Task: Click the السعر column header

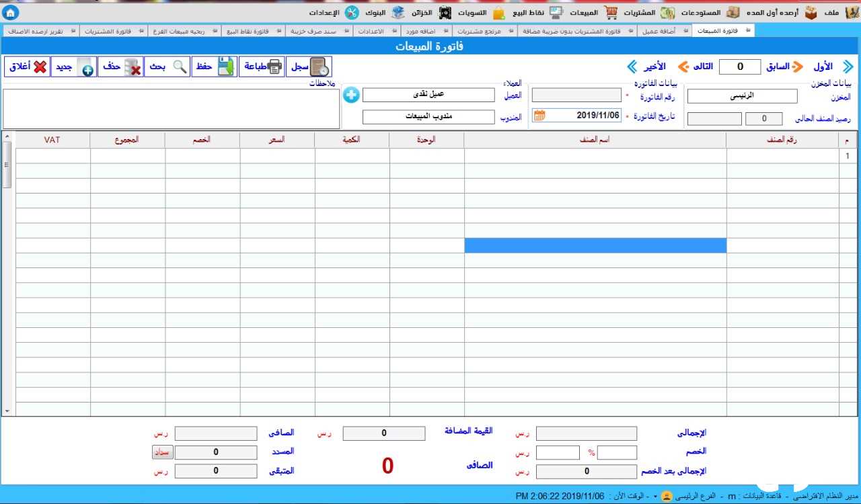Action: tap(277, 140)
